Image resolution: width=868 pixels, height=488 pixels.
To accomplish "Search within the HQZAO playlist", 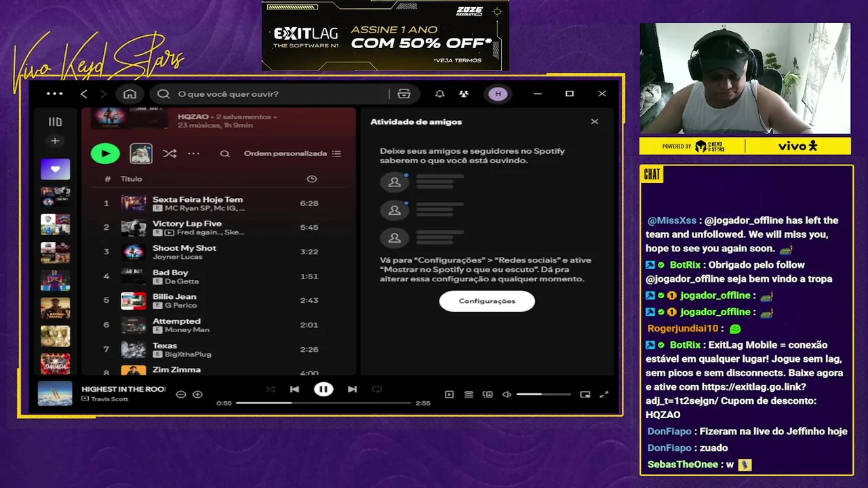I will pos(224,154).
